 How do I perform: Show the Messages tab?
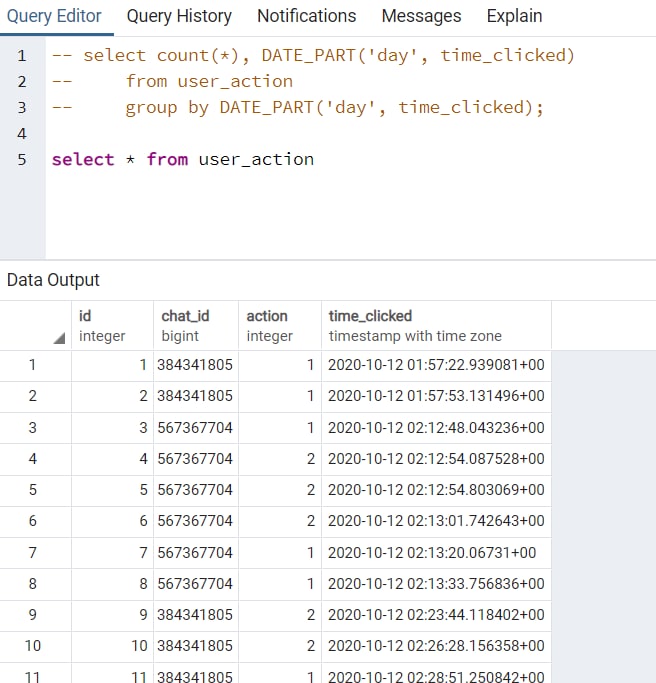coord(421,17)
